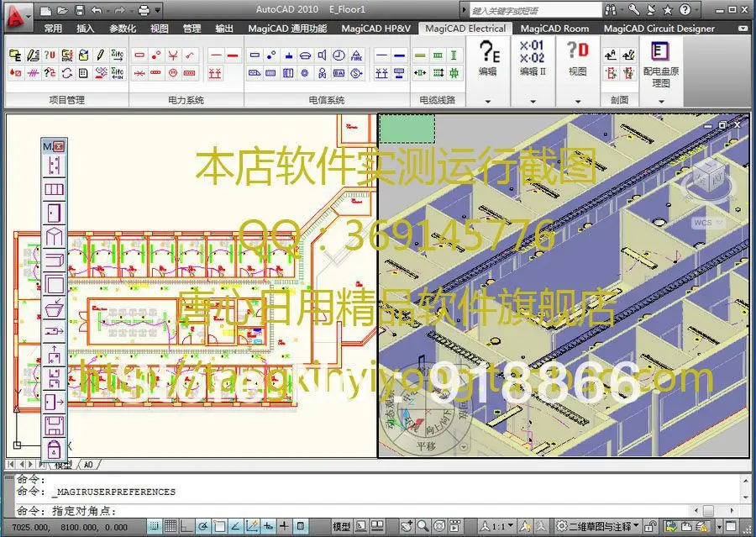Viewport: 756px width, 537px height.
Task: Open the MagiCAD HP&V tab
Action: point(375,29)
